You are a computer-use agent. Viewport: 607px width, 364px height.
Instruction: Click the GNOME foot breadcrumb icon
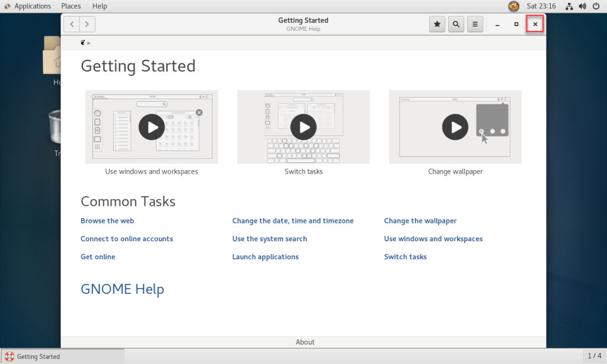pos(83,43)
